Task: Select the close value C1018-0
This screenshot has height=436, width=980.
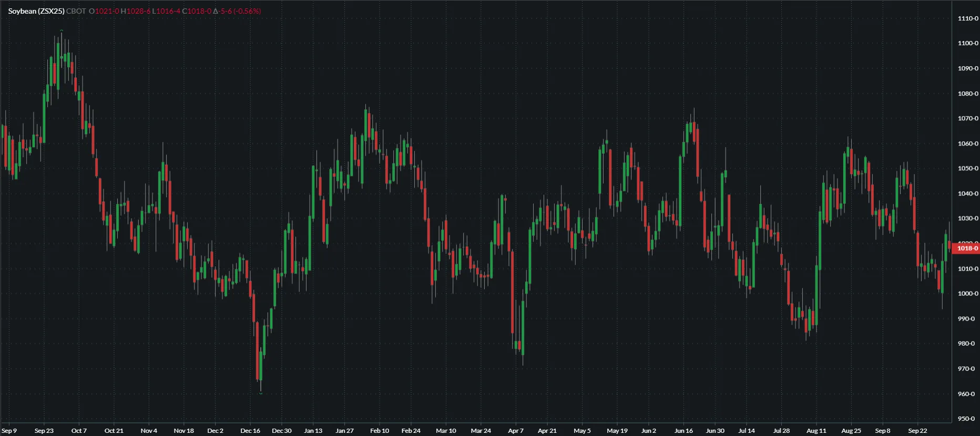Action: coord(197,11)
